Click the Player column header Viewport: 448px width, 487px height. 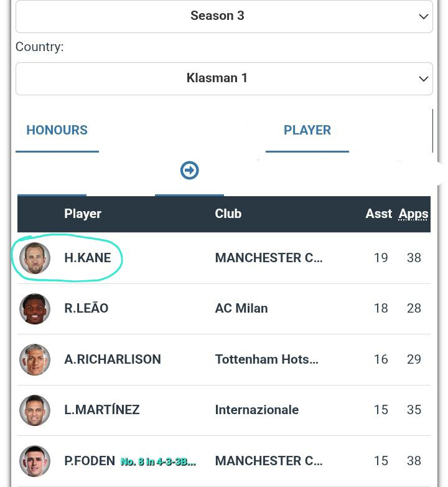(83, 214)
